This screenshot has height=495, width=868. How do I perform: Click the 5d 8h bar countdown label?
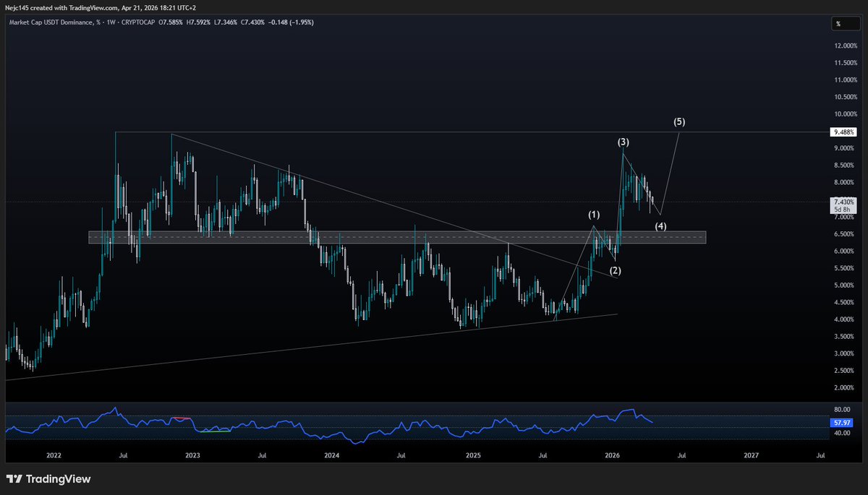pos(841,210)
